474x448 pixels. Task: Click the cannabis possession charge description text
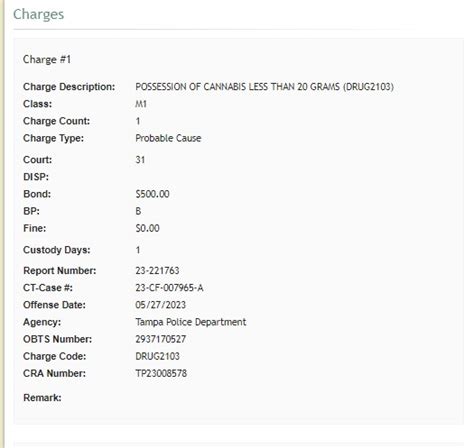(264, 87)
